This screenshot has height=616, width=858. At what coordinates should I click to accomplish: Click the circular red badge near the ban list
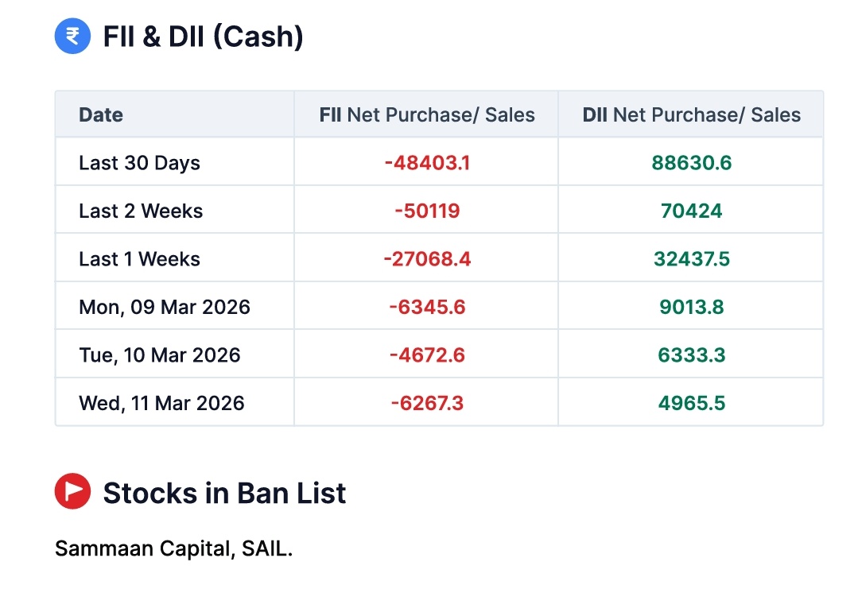72,491
